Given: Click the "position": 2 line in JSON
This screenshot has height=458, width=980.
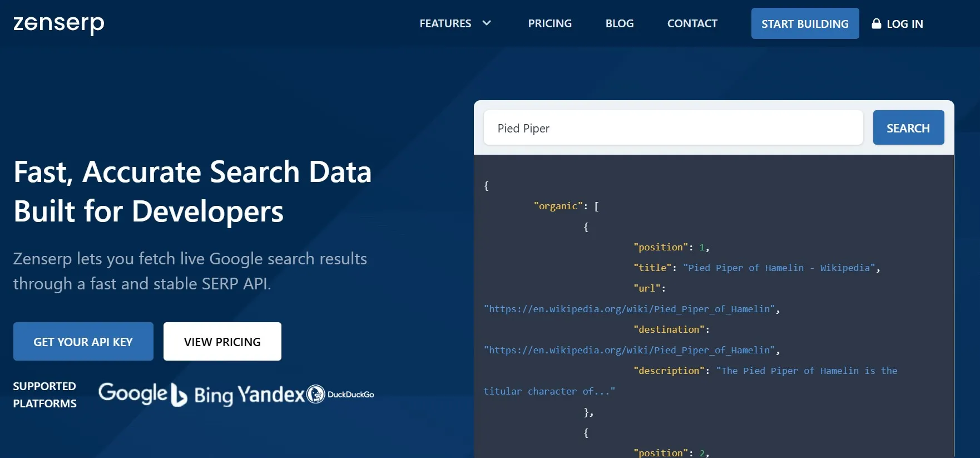Looking at the screenshot, I should pyautogui.click(x=671, y=453).
